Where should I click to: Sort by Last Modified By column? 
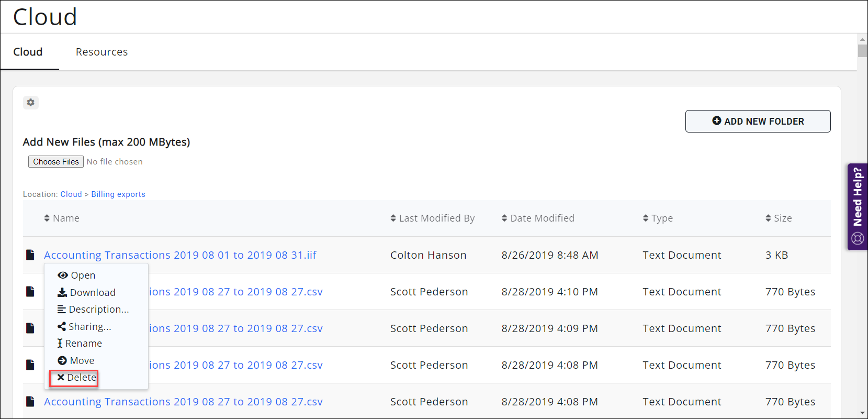[432, 218]
